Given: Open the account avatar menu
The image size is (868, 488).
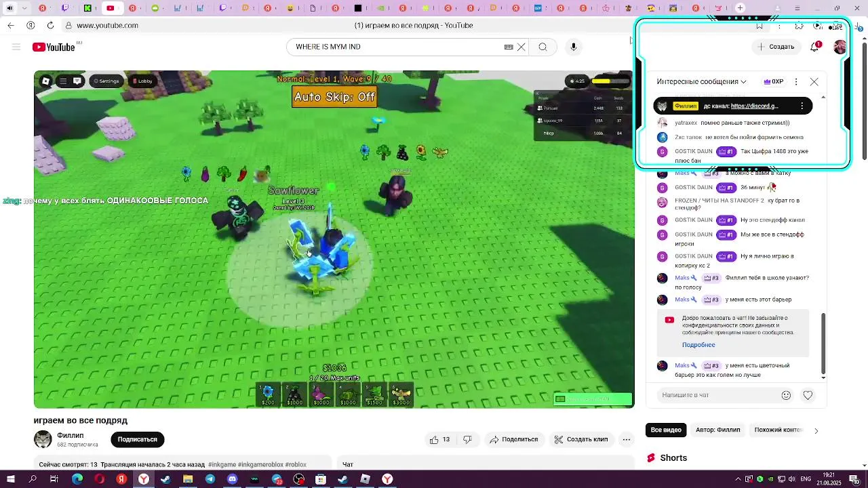Looking at the screenshot, I should pyautogui.click(x=840, y=47).
